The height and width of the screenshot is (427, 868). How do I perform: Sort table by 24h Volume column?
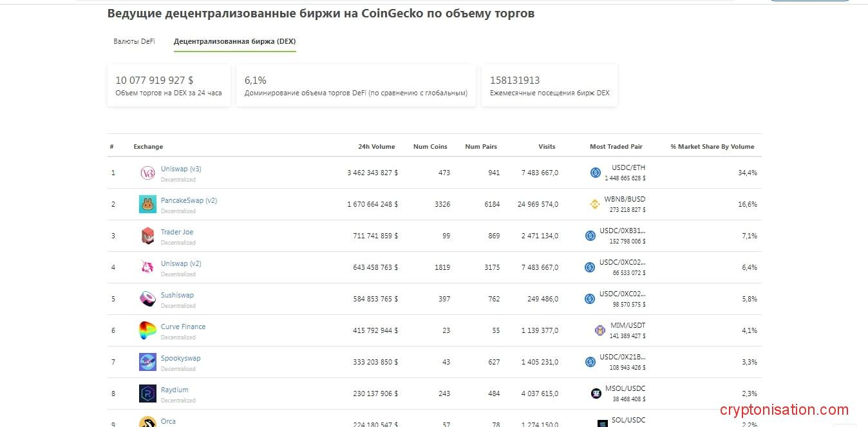pos(377,147)
